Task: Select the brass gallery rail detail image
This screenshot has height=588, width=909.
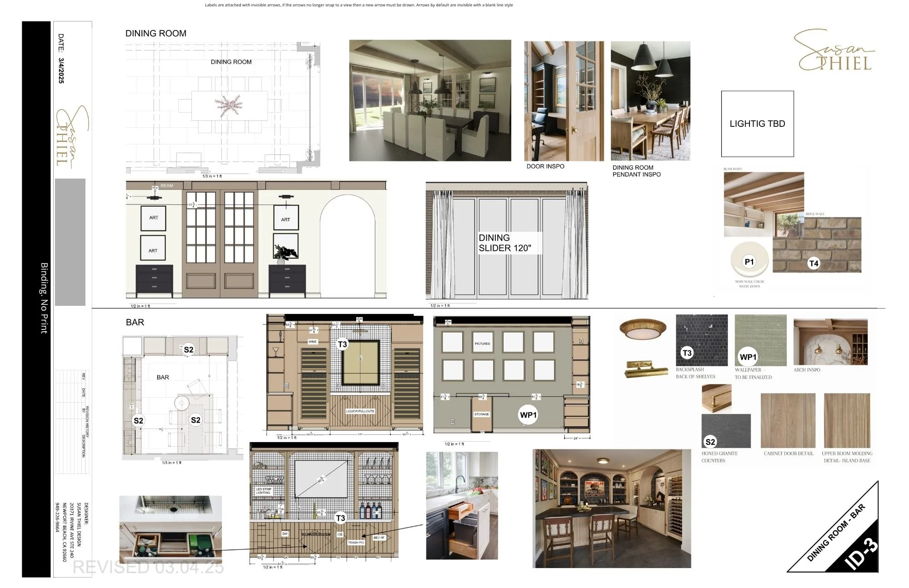Action: click(x=717, y=398)
